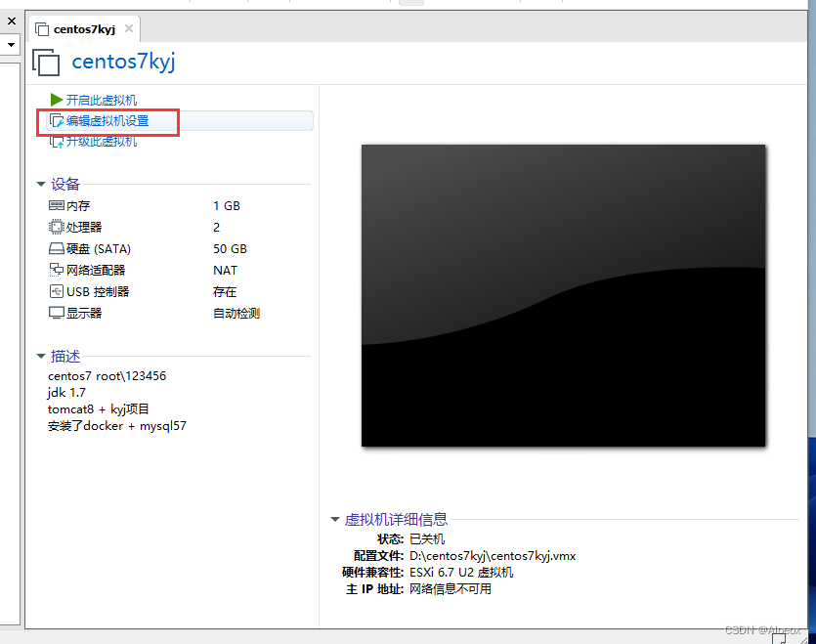Click description line 安装了docker + mysql57
This screenshot has height=644, width=816.
[117, 426]
